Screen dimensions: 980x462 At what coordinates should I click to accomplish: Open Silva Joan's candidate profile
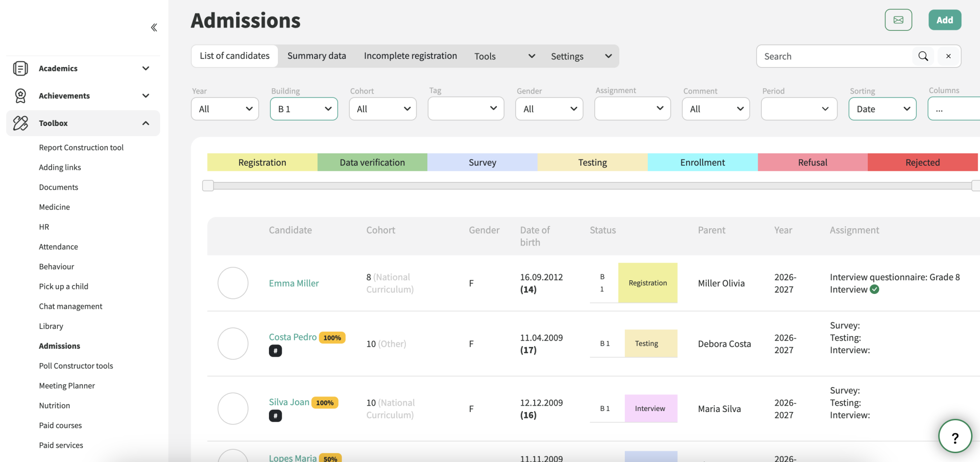289,402
